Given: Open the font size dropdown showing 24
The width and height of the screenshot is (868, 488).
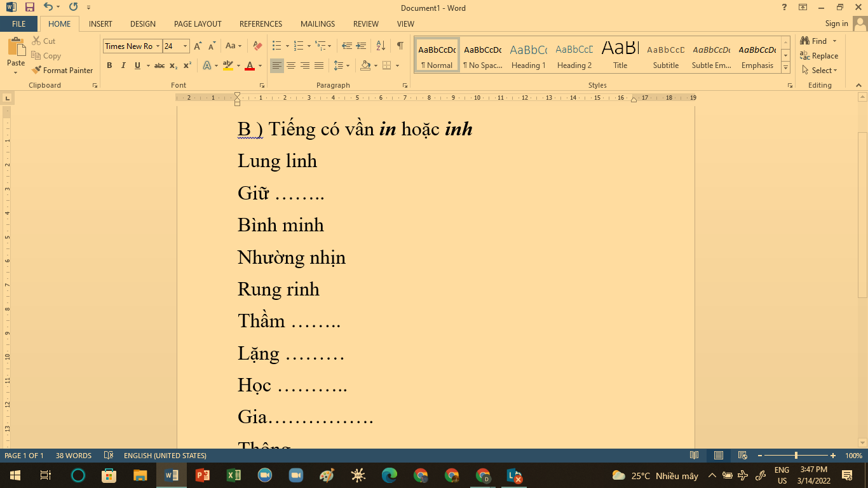Looking at the screenshot, I should tap(185, 46).
